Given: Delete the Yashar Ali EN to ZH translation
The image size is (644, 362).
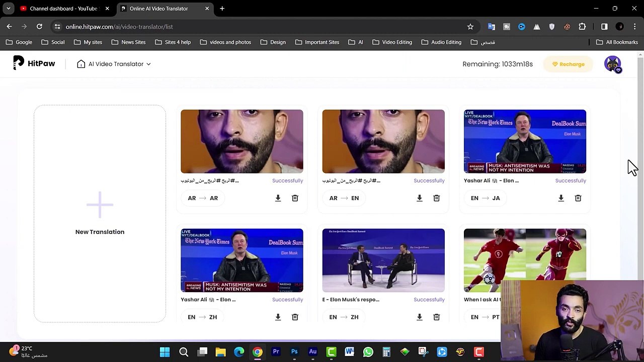Looking at the screenshot, I should click(x=295, y=317).
